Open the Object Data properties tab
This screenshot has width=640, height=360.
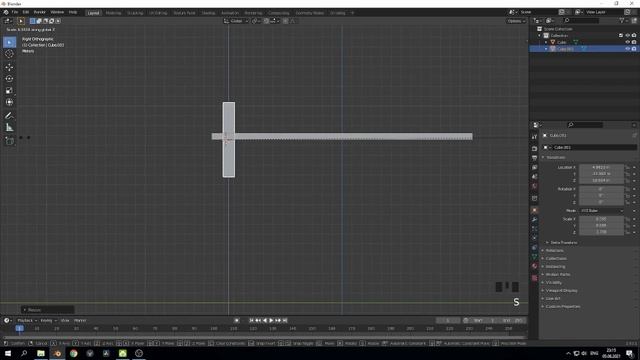coord(534,257)
